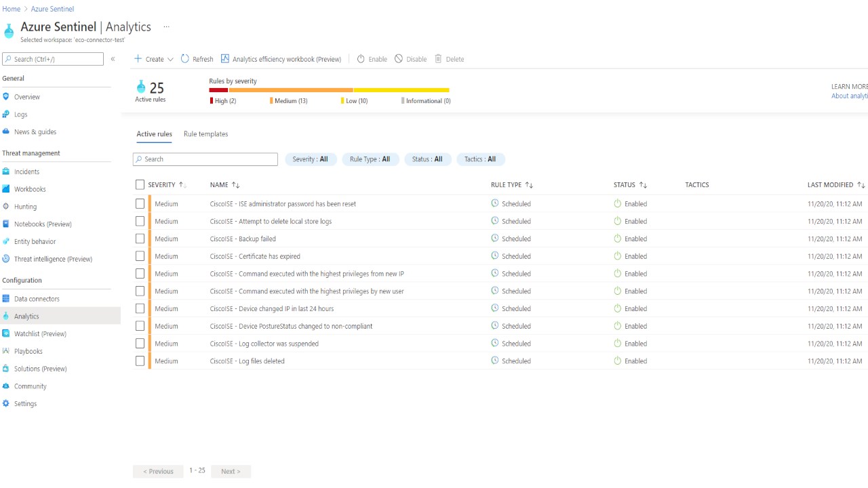Click the TACTICS column header
Image resolution: width=868 pixels, height=488 pixels.
click(x=697, y=185)
